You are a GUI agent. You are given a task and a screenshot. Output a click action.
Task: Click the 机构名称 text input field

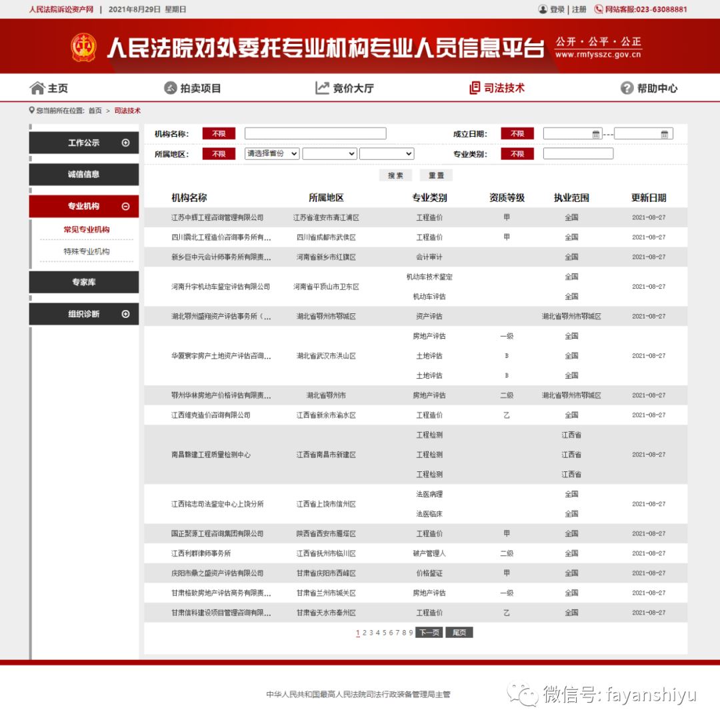(315, 134)
